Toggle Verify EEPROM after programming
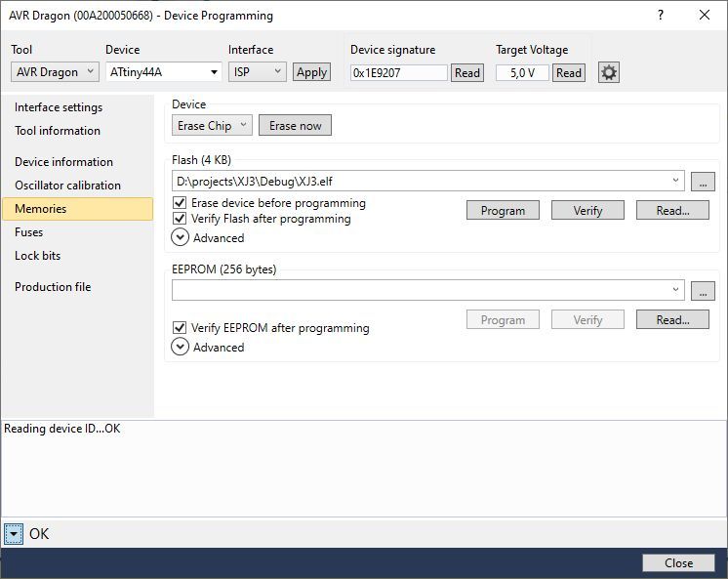 click(x=180, y=328)
